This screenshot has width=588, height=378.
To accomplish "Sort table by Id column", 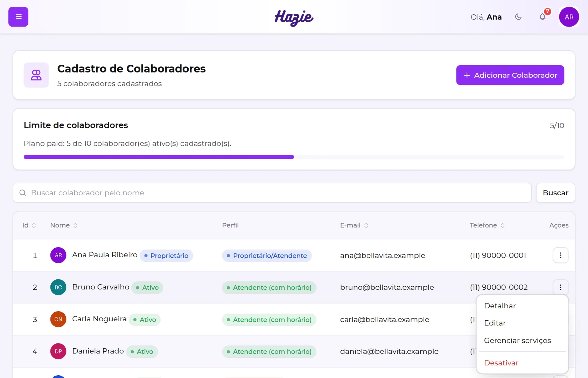I will [29, 225].
